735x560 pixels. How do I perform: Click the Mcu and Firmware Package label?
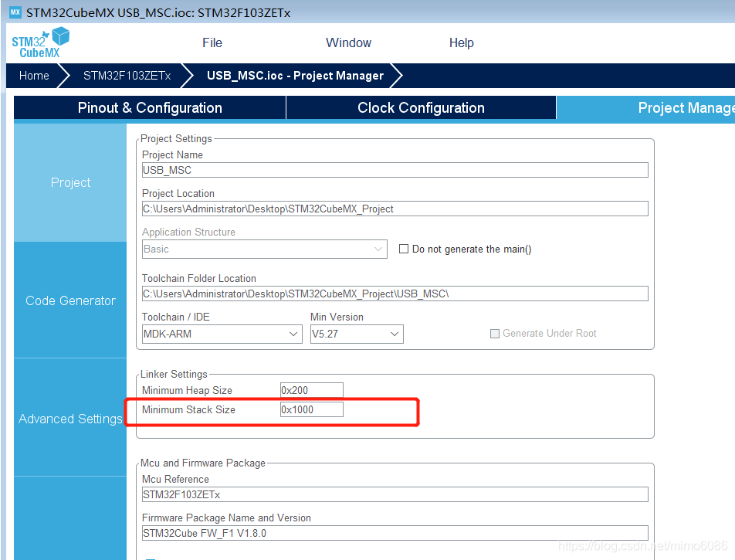pyautogui.click(x=203, y=463)
